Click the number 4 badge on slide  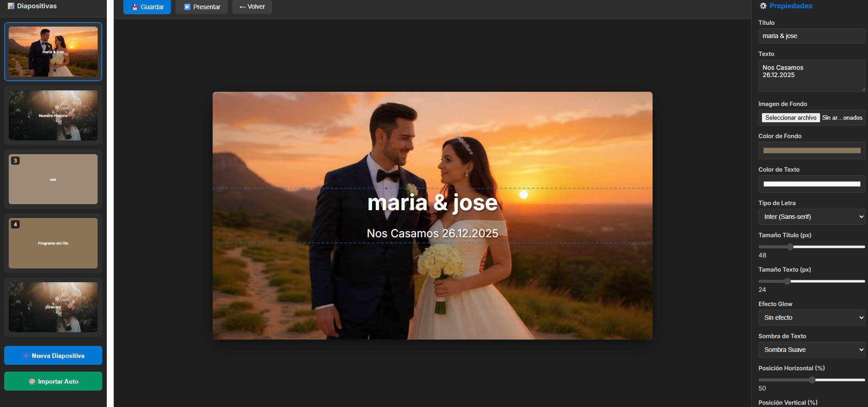[x=16, y=224]
